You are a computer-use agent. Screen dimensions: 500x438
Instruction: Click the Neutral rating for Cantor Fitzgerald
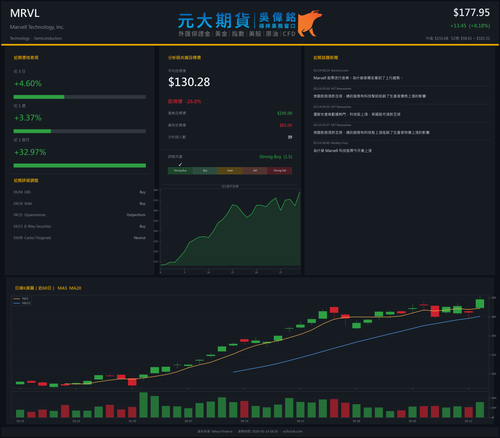140,238
